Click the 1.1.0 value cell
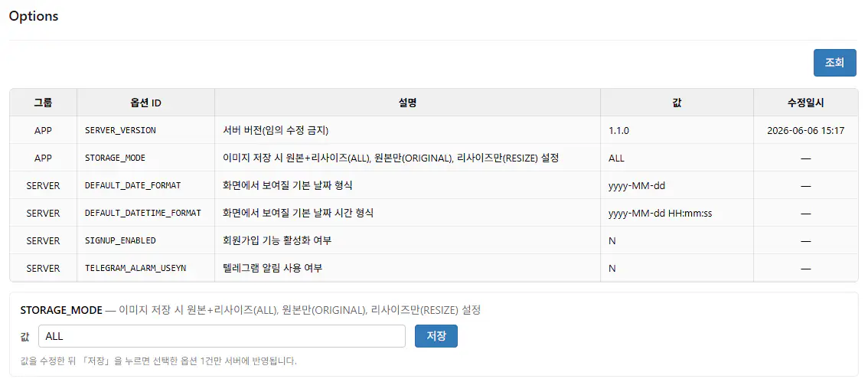868x382 pixels. pyautogui.click(x=677, y=130)
